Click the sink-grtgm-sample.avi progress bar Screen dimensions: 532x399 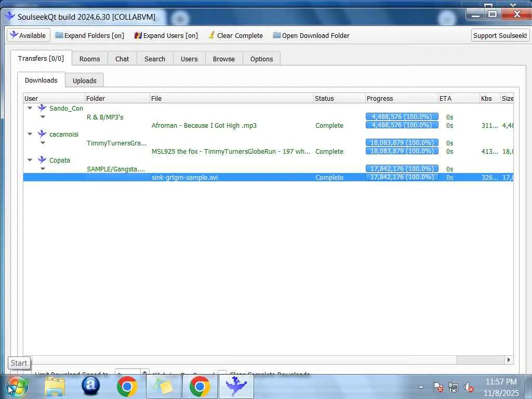click(x=402, y=177)
